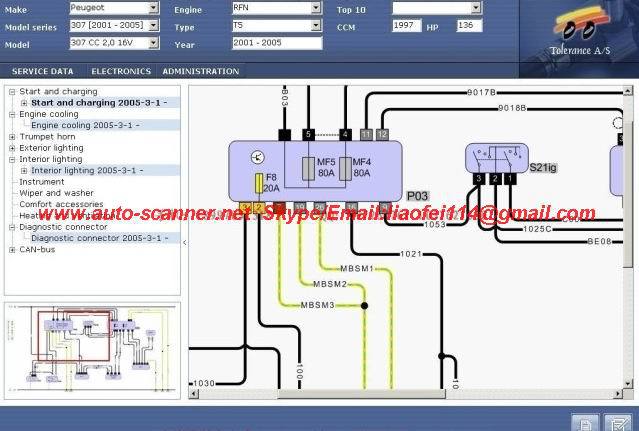The width and height of the screenshot is (639, 431).
Task: Click the document page icon at bottom right
Action: 585,423
